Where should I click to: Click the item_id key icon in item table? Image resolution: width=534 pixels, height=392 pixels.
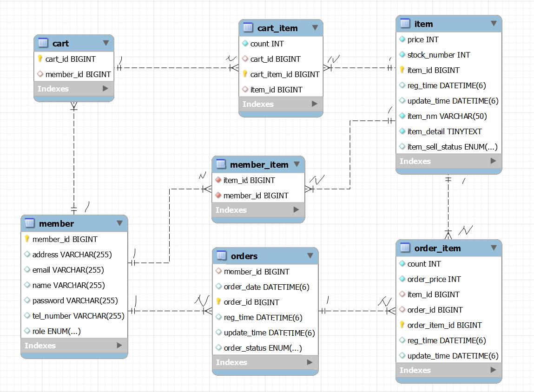tap(402, 70)
